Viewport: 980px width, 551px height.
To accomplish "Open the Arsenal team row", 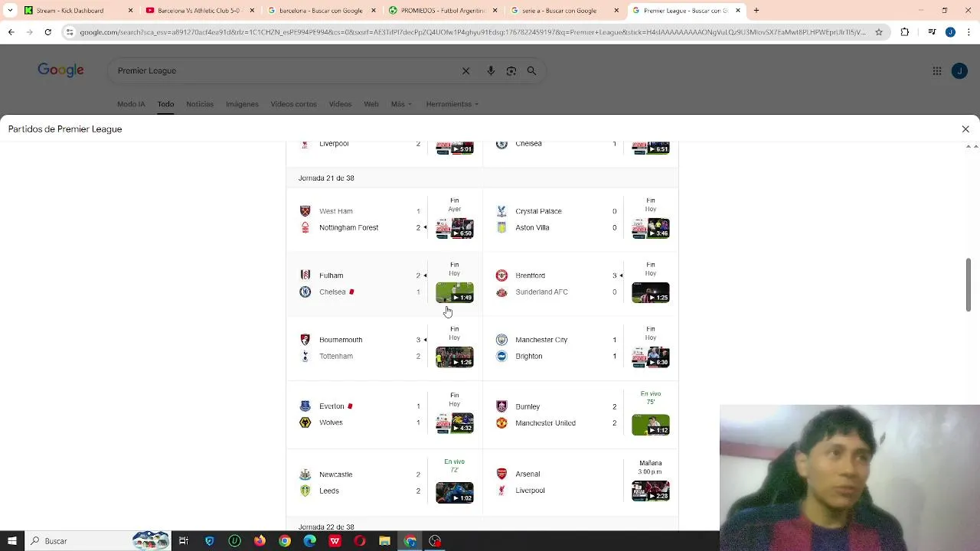I will (x=558, y=474).
